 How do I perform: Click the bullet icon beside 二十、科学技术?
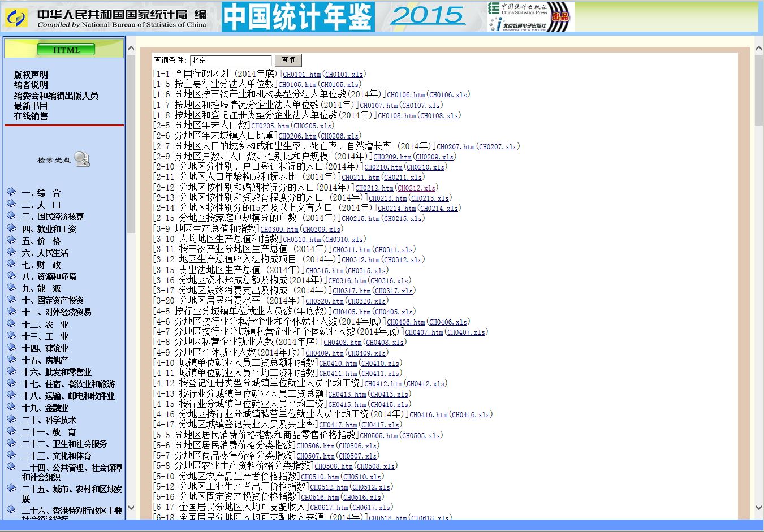pos(11,419)
